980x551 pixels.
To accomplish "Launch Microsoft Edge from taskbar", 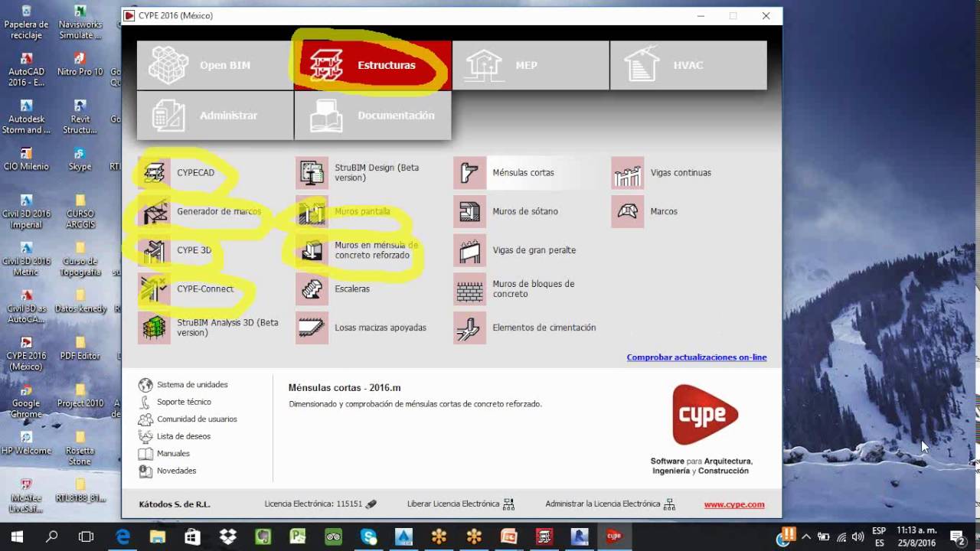I will (x=122, y=536).
